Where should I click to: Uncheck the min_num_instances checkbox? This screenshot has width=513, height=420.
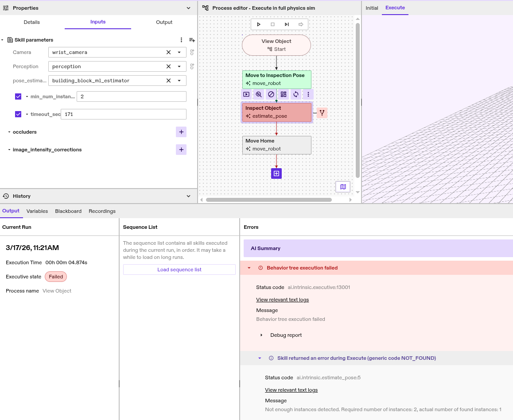click(18, 96)
